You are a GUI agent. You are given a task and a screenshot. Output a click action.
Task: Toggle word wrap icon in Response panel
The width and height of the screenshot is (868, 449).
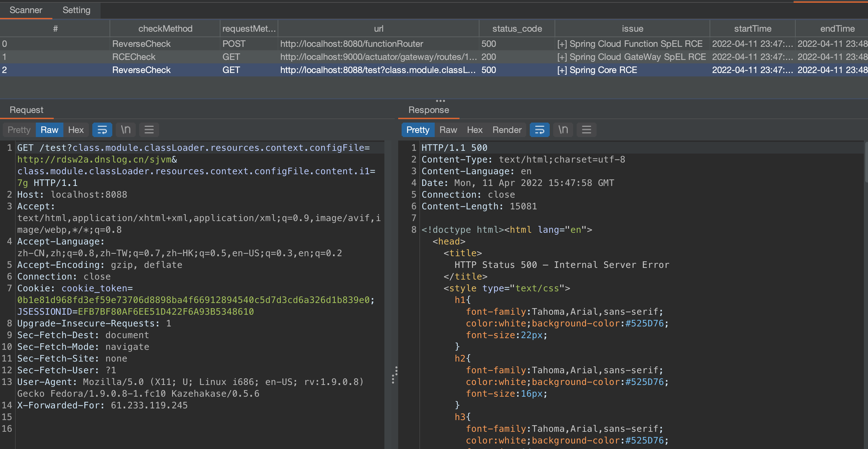539,130
